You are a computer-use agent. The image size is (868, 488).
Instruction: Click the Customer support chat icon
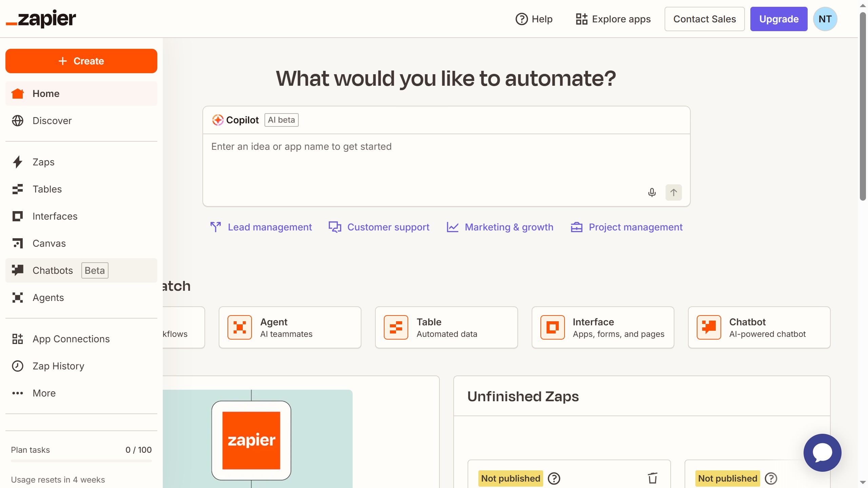pyautogui.click(x=335, y=227)
